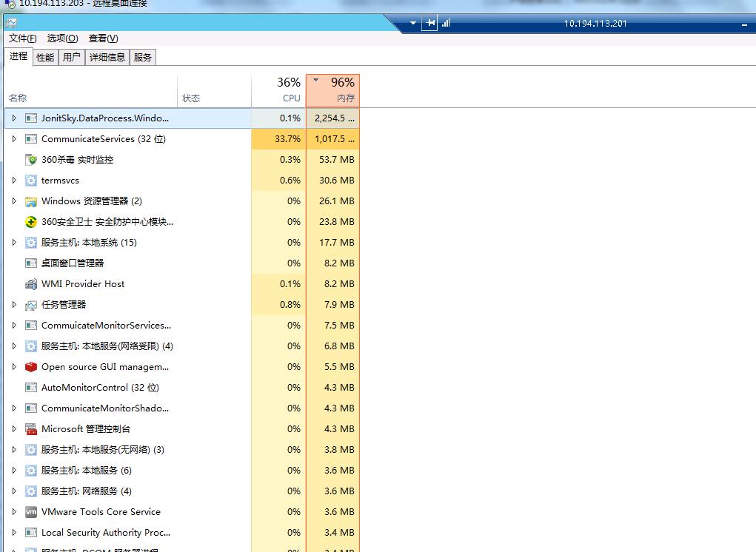Click the 服务主机: 网络服务 (4) gear icon
This screenshot has width=756, height=552.
(31, 491)
